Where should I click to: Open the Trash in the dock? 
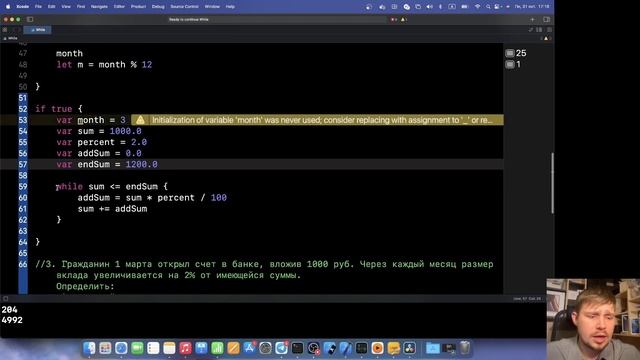click(465, 348)
